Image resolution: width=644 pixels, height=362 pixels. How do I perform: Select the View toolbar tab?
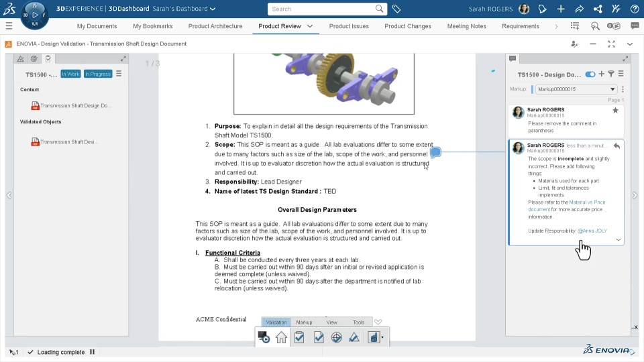pos(332,322)
